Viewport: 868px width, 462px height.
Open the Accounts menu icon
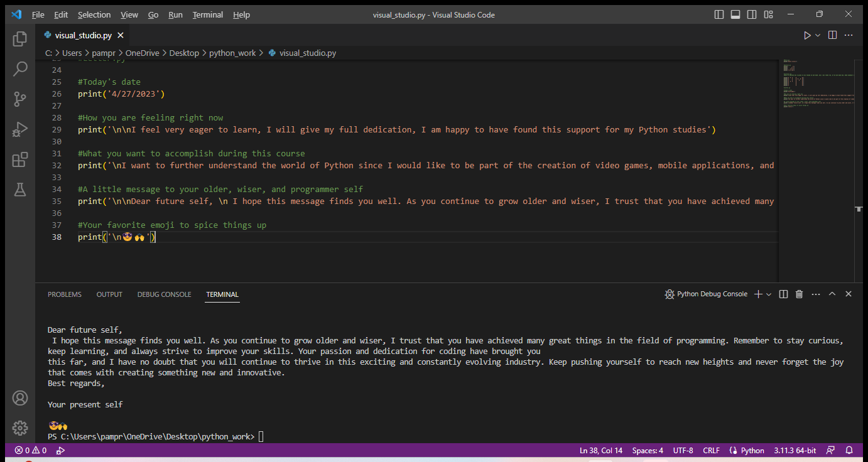pos(20,398)
